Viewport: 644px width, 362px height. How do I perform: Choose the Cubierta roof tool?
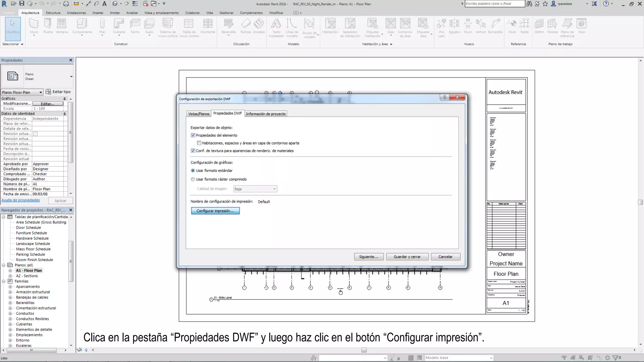pos(119,26)
